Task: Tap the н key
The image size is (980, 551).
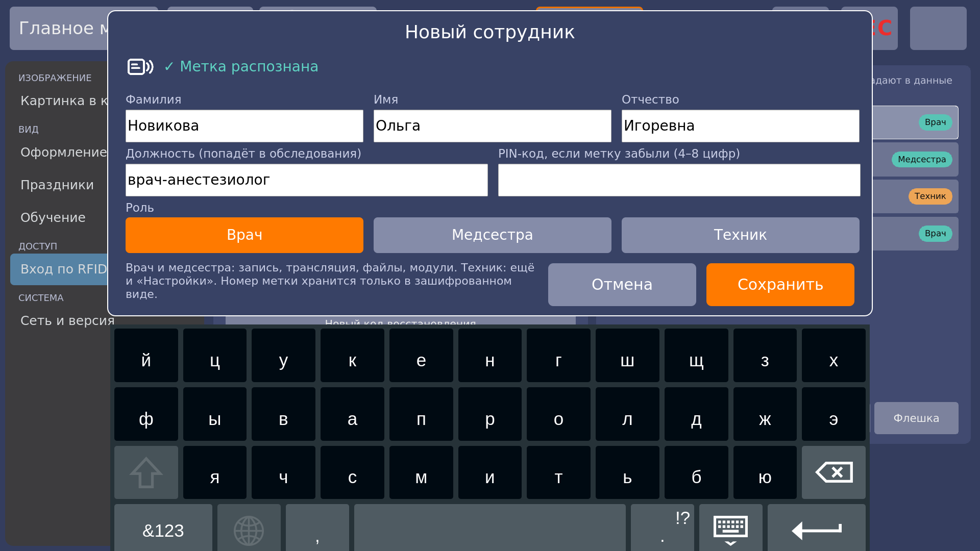Action: click(490, 356)
